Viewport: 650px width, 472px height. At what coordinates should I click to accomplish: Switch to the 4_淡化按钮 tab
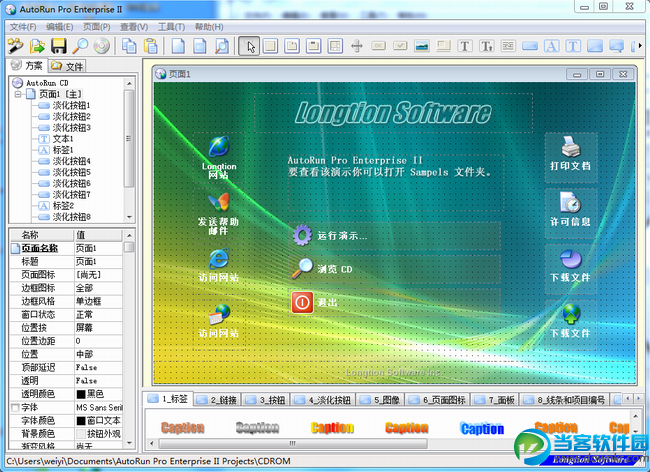point(323,399)
